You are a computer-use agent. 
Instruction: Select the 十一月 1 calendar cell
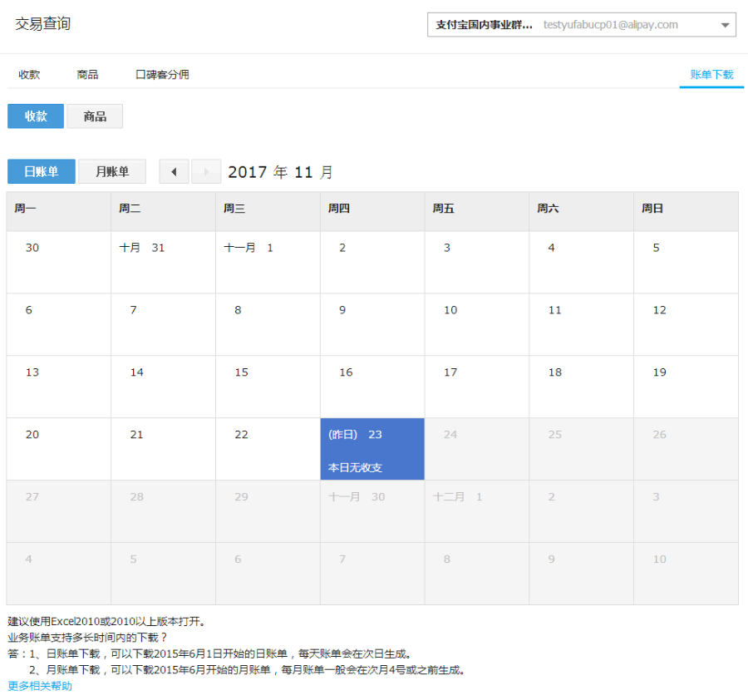[268, 263]
